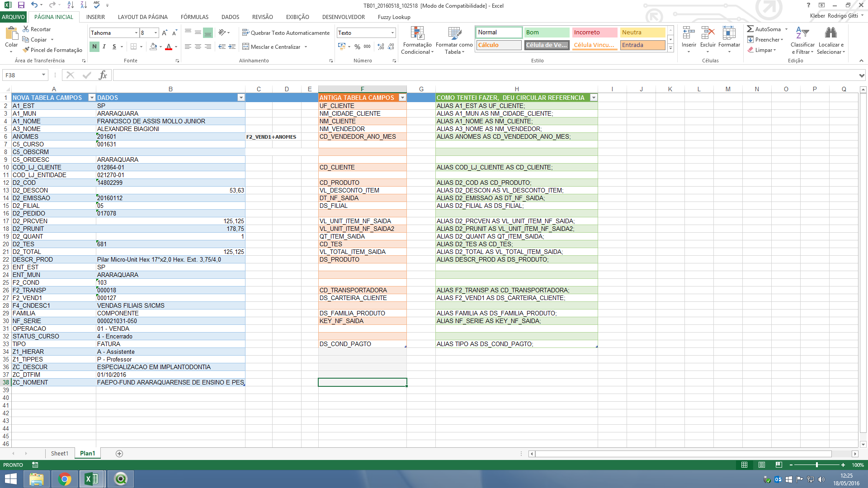Expand the cell styles gallery
Viewport: 868px width, 488px height.
pos(670,48)
